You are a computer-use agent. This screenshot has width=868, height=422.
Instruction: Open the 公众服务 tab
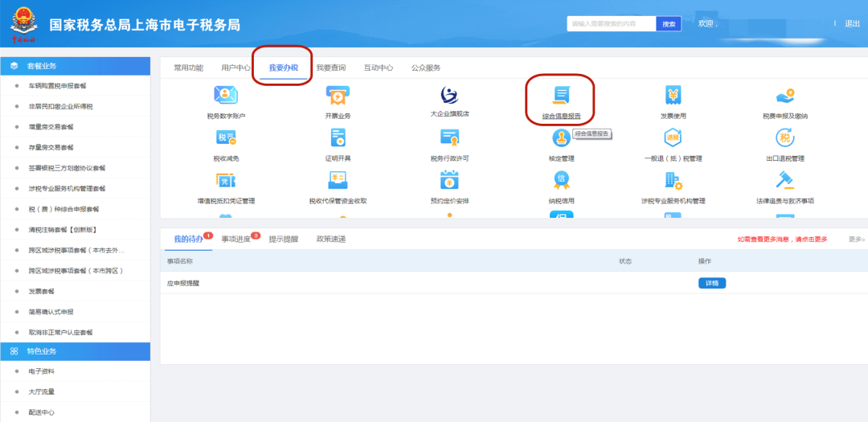(x=426, y=68)
